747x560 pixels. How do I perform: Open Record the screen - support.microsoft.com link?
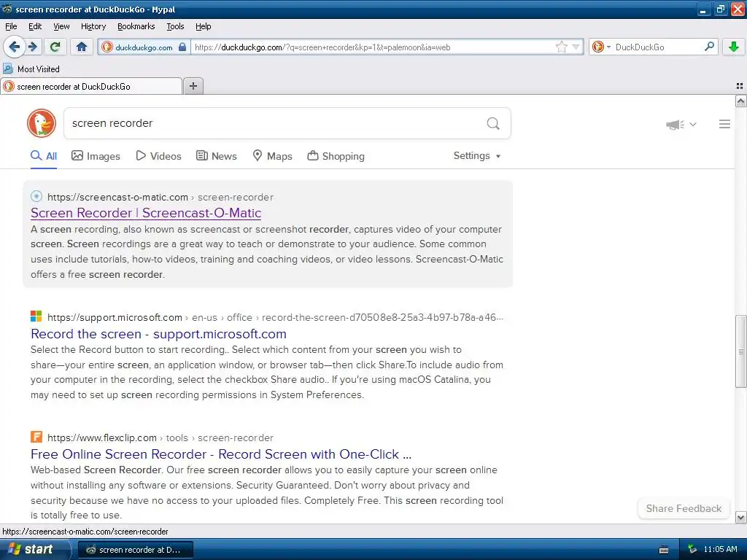pyautogui.click(x=158, y=334)
